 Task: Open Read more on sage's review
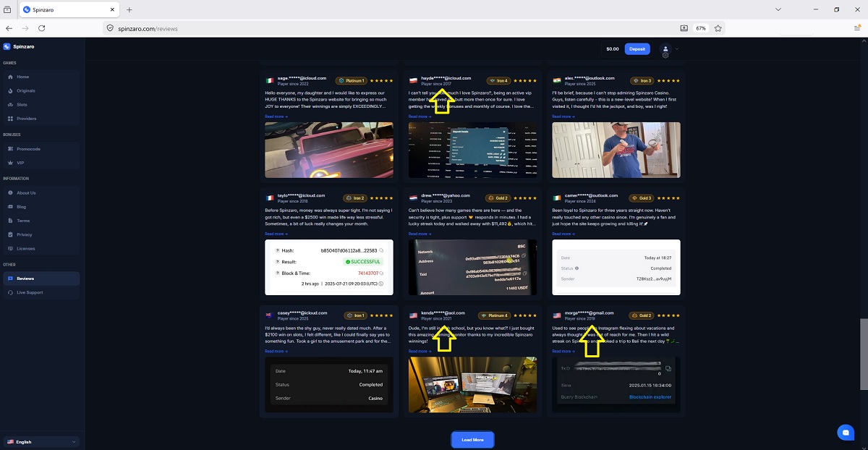(276, 116)
